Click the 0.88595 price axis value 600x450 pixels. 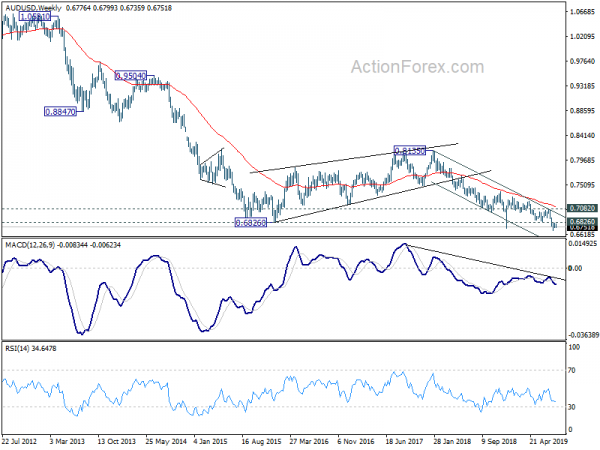click(582, 111)
